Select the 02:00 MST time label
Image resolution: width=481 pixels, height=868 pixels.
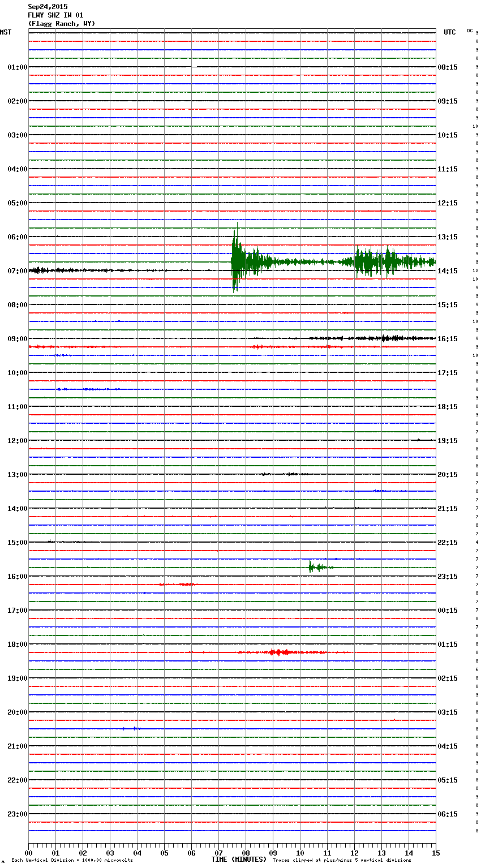[17, 101]
